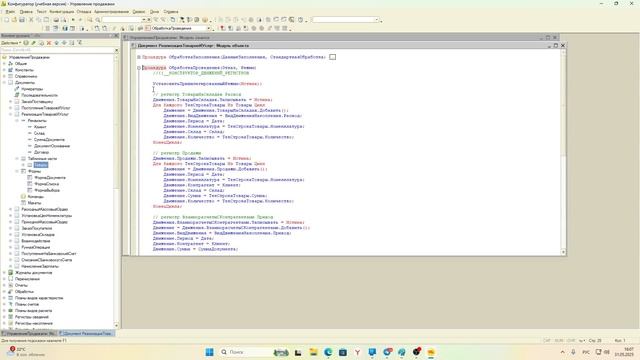Screen dimensions: 640x360
Task: Open the Сервис menu
Action: pos(139,12)
